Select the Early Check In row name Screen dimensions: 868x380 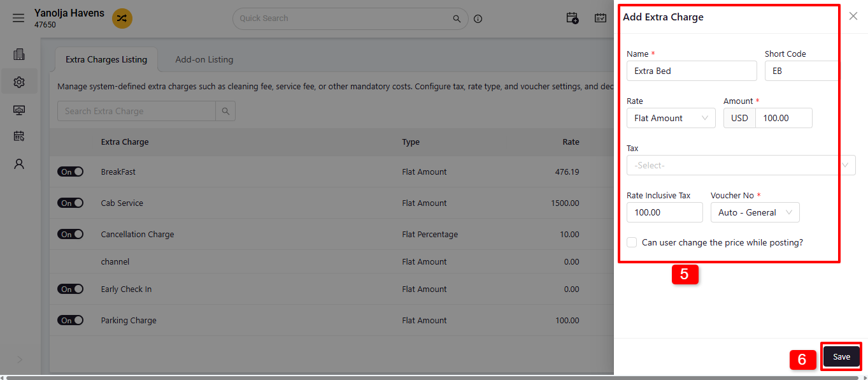[x=126, y=289]
